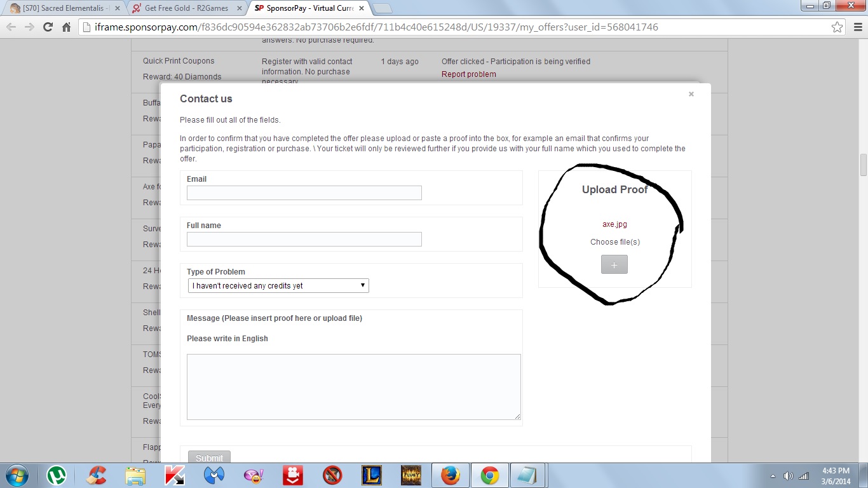This screenshot has width=868, height=488.
Task: Open the Chrome menu icon
Action: (x=856, y=27)
